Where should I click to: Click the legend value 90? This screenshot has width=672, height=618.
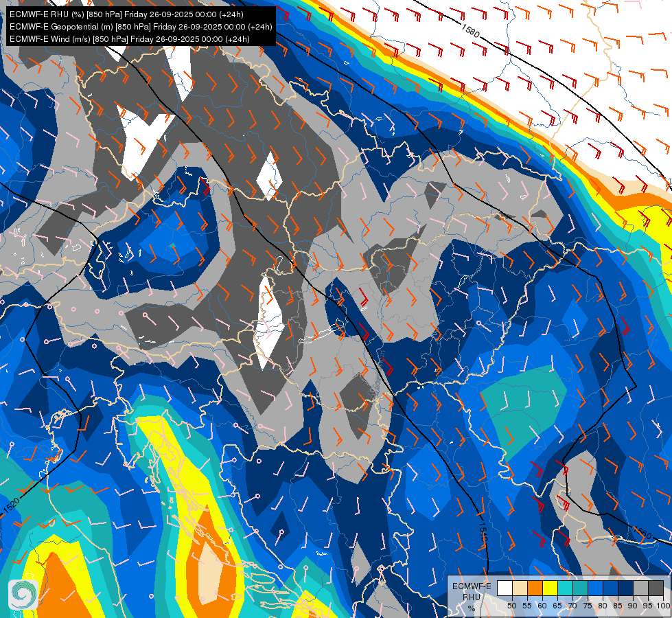[633, 606]
